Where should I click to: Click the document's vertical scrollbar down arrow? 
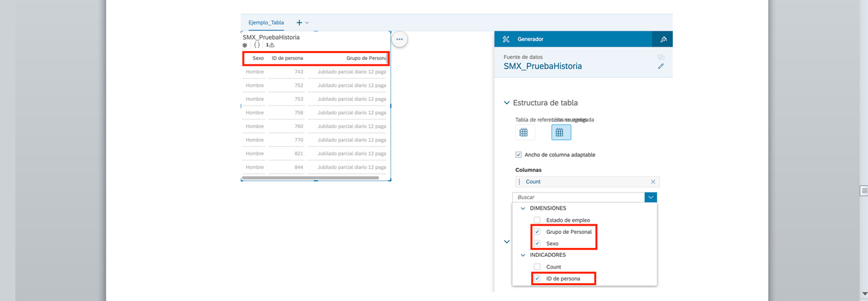[864, 293]
